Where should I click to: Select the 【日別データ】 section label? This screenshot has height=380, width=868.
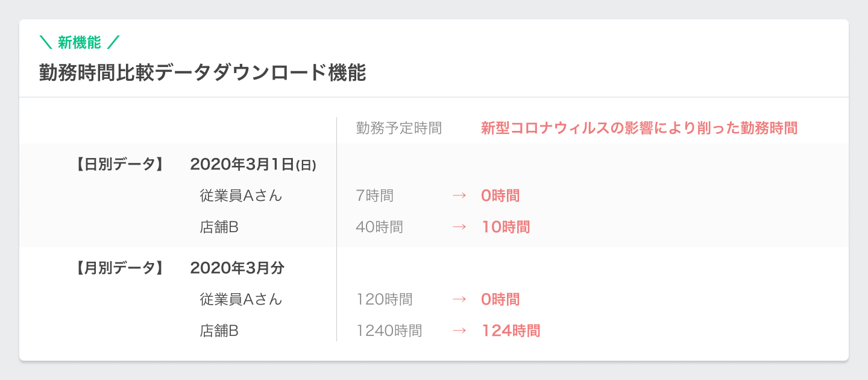coord(119,164)
